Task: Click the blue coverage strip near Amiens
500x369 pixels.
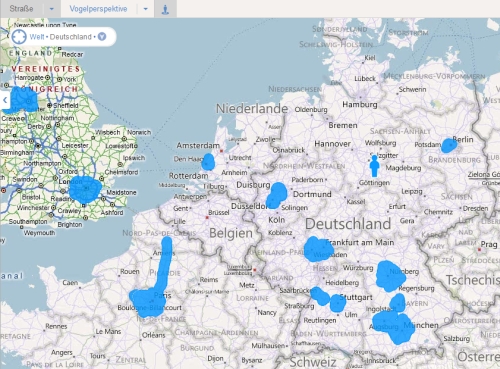Action: (x=164, y=263)
